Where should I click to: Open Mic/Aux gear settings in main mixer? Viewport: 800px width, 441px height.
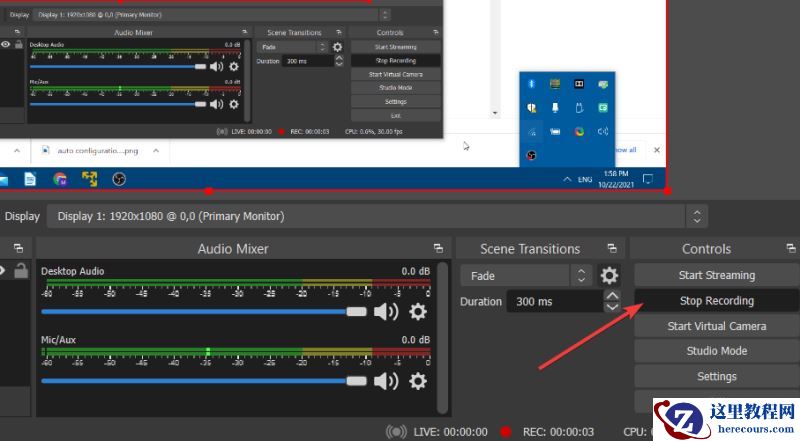[417, 381]
